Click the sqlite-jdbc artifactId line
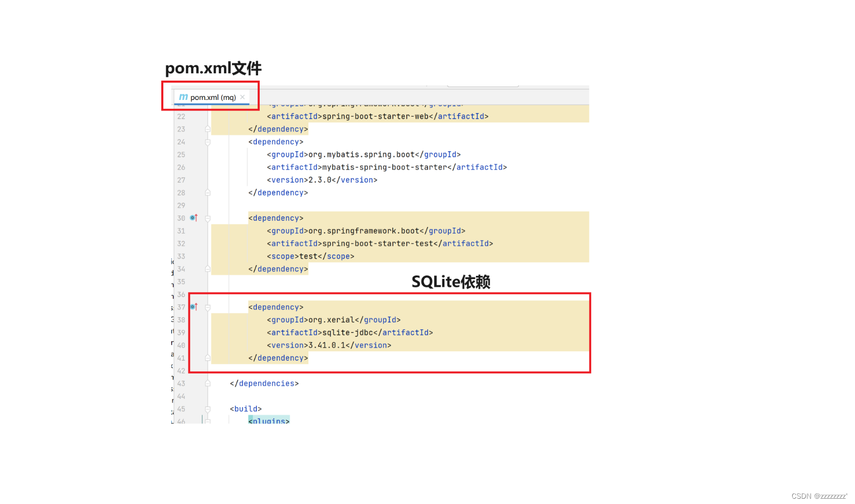855x504 pixels. click(350, 332)
